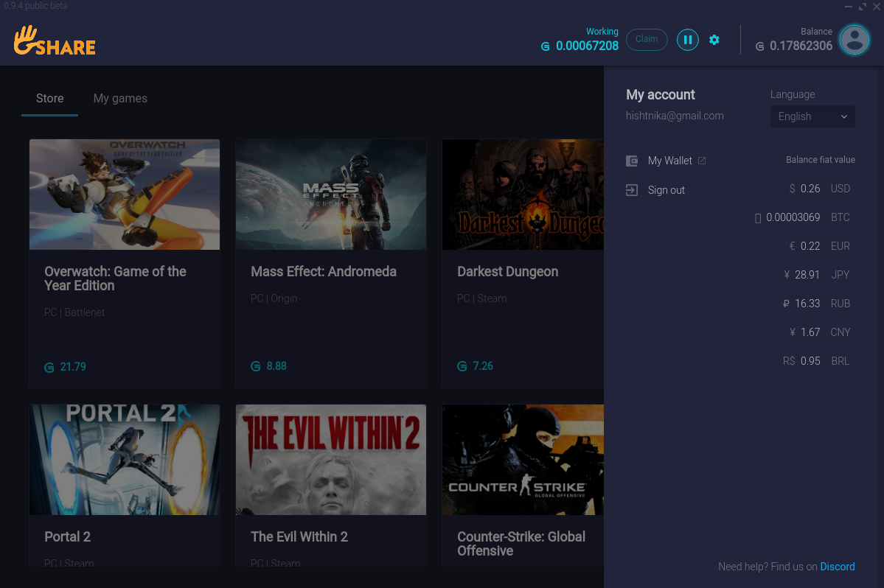Click the coin icon beside balance

tap(760, 46)
